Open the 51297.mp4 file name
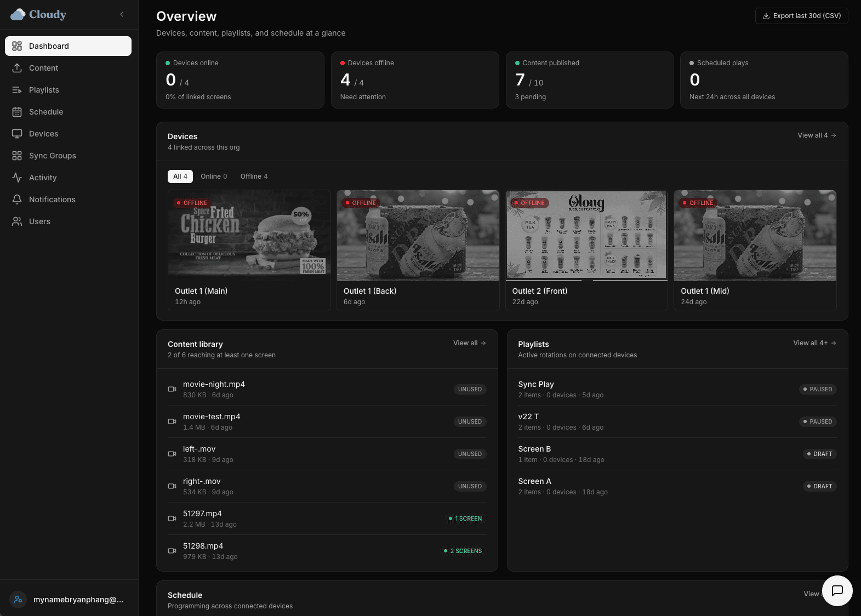861x616 pixels. [202, 514]
